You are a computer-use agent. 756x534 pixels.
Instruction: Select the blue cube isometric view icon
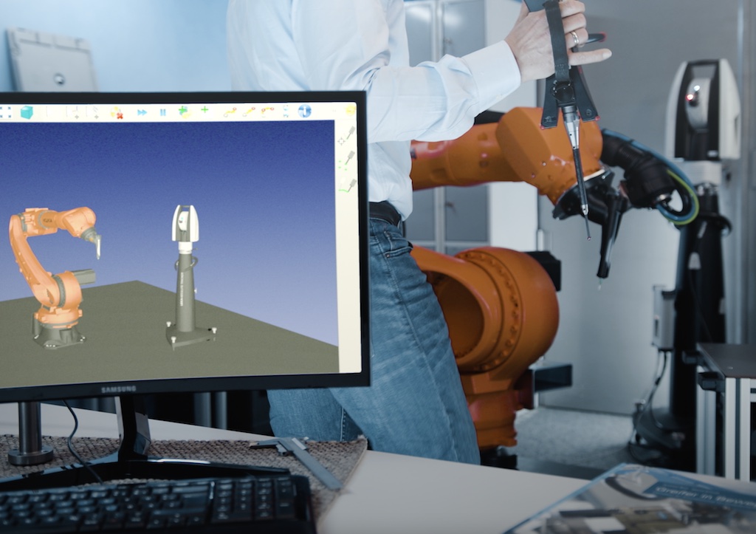pyautogui.click(x=27, y=112)
